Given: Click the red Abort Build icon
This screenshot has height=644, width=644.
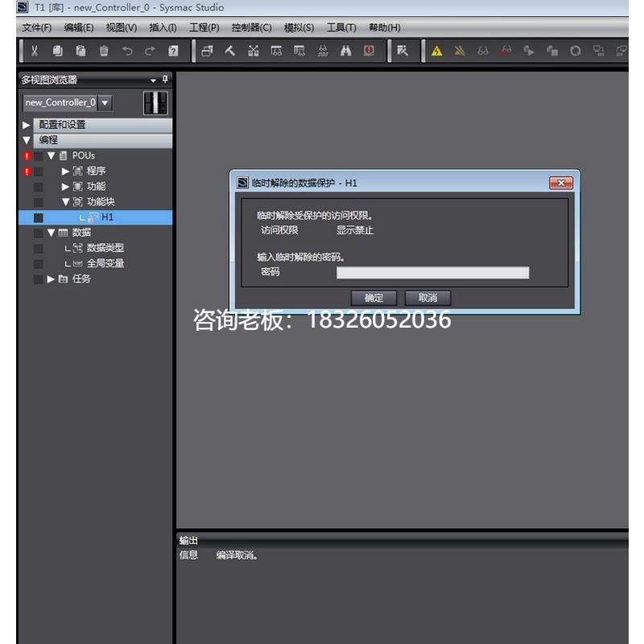Looking at the screenshot, I should (369, 51).
